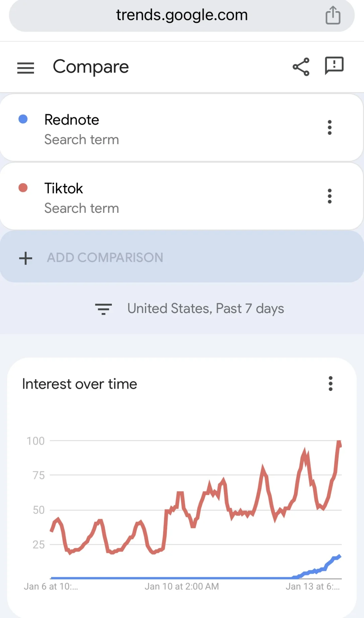Open Tiktok term options menu
The height and width of the screenshot is (618, 364).
330,196
